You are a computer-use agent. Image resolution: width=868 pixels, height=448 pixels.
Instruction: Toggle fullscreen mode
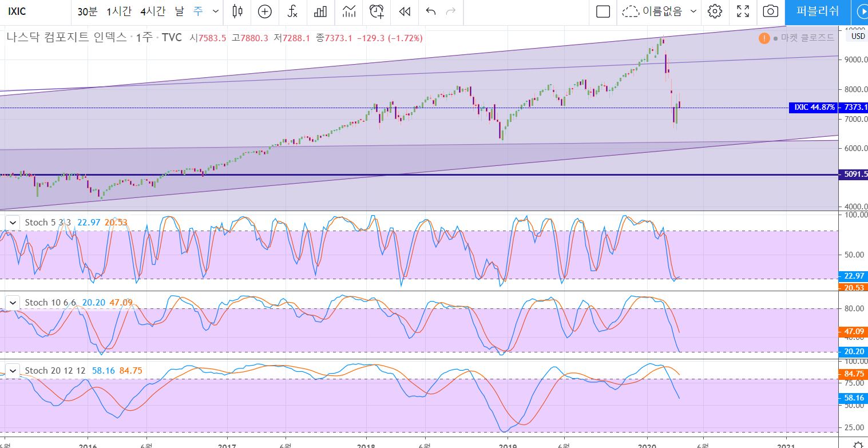743,11
